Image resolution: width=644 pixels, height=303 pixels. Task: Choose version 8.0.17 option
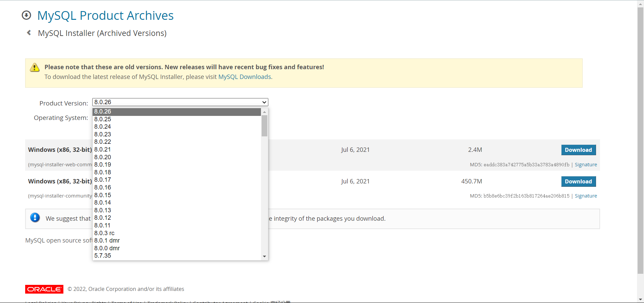click(177, 180)
